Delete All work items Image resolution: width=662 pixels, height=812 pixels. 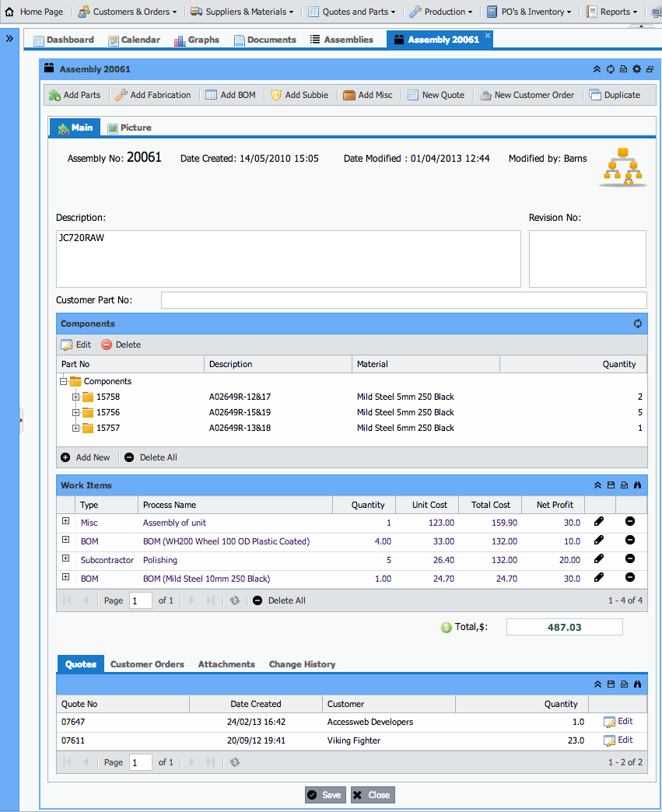(279, 600)
